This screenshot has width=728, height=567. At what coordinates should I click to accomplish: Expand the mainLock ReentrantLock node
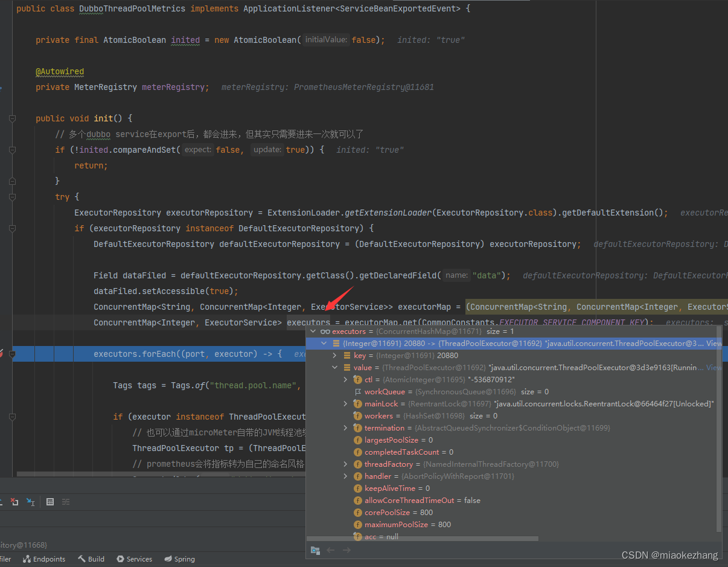(x=346, y=404)
